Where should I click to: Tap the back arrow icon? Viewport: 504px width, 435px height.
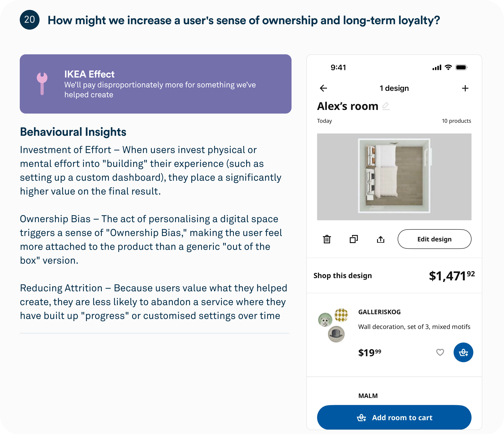(323, 88)
